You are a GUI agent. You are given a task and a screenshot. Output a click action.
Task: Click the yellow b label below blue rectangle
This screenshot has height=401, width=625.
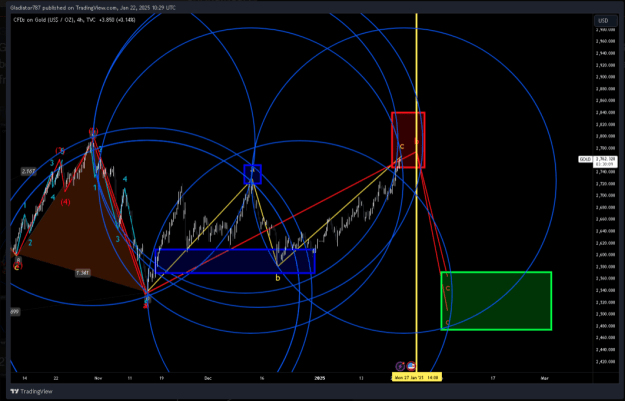click(x=278, y=278)
